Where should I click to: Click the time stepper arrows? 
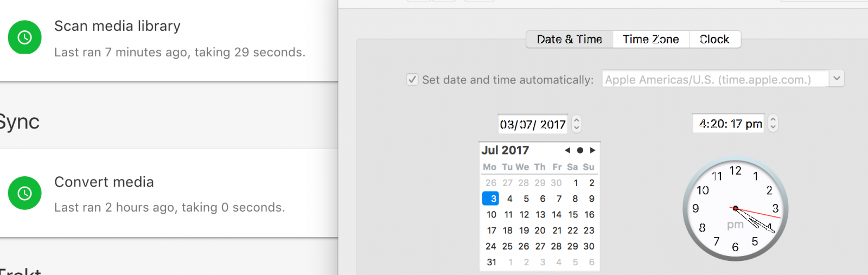pos(773,124)
